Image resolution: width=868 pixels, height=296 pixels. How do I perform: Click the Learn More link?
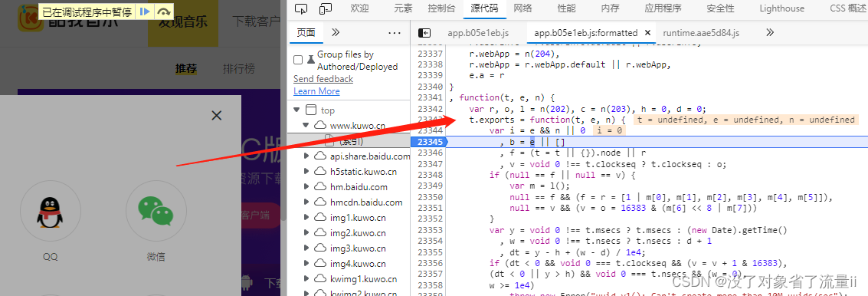click(x=316, y=91)
